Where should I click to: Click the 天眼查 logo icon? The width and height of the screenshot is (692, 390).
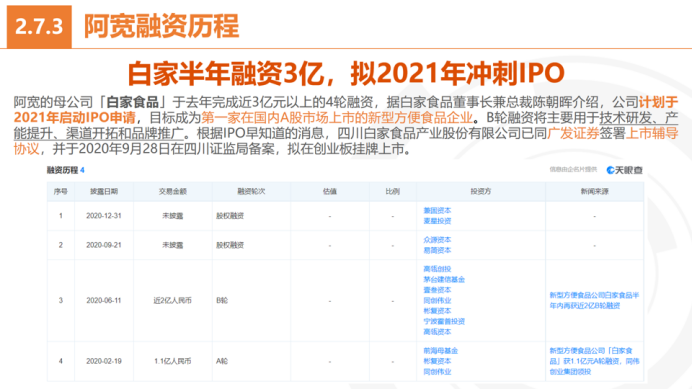(624, 170)
